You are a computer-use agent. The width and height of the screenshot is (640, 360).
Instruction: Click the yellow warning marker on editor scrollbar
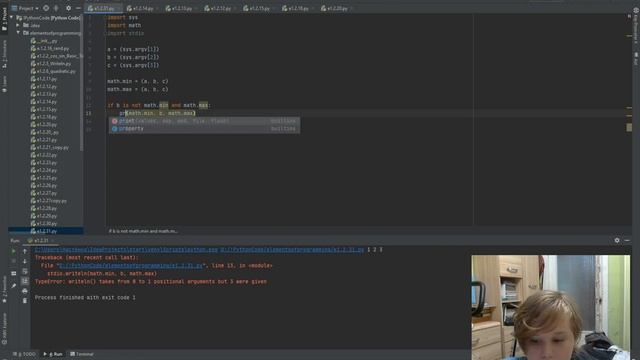[629, 127]
